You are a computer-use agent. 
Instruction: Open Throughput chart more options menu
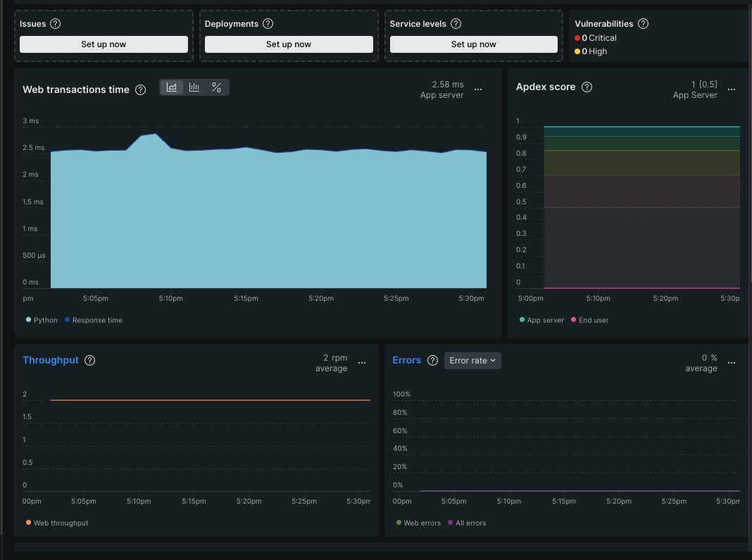[x=362, y=363]
